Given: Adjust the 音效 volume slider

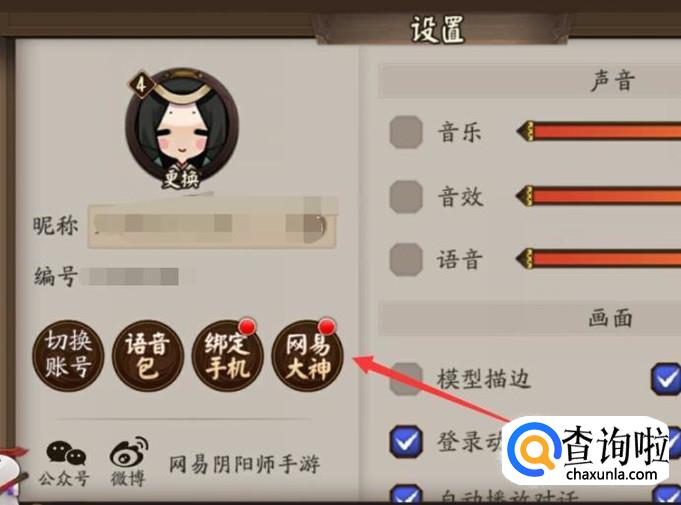Looking at the screenshot, I should pyautogui.click(x=598, y=195).
